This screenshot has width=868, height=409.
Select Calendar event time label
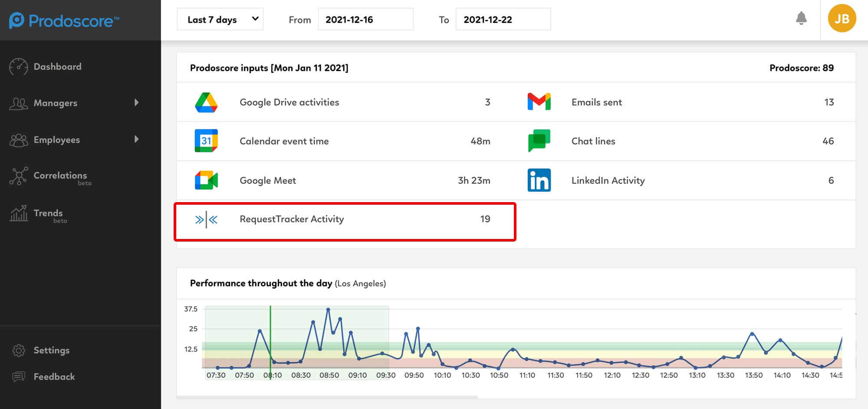[284, 141]
